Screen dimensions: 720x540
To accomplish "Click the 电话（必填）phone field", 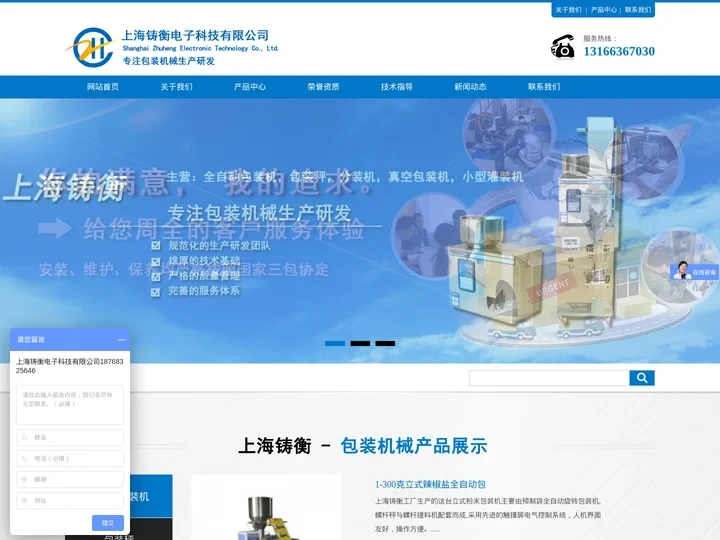I will (70, 458).
